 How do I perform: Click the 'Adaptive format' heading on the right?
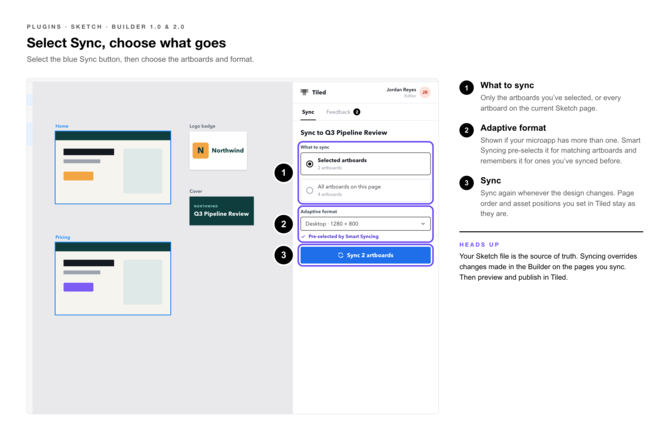(513, 128)
